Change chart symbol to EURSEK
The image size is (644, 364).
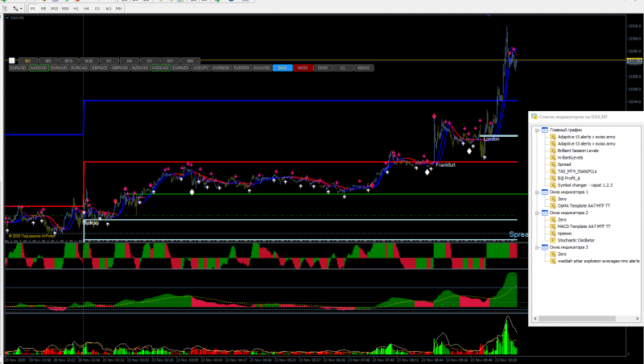[x=242, y=68]
